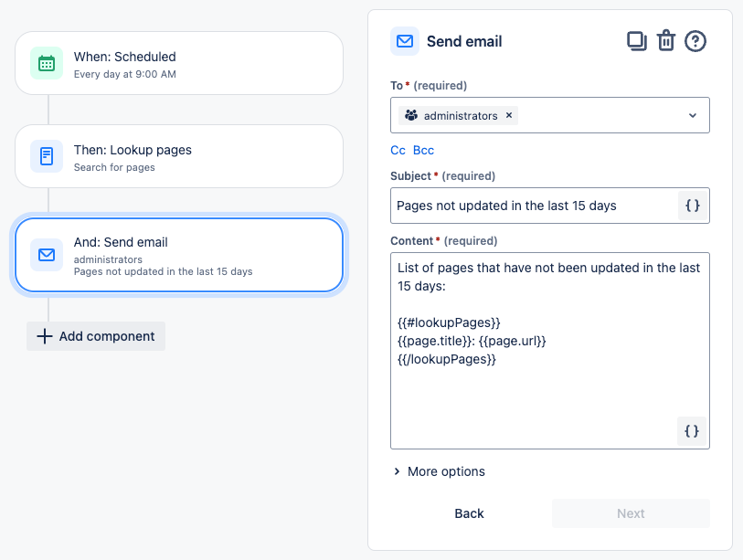Screen dimensions: 743x560
Task: Open help via the question mark icon
Action: click(x=695, y=40)
